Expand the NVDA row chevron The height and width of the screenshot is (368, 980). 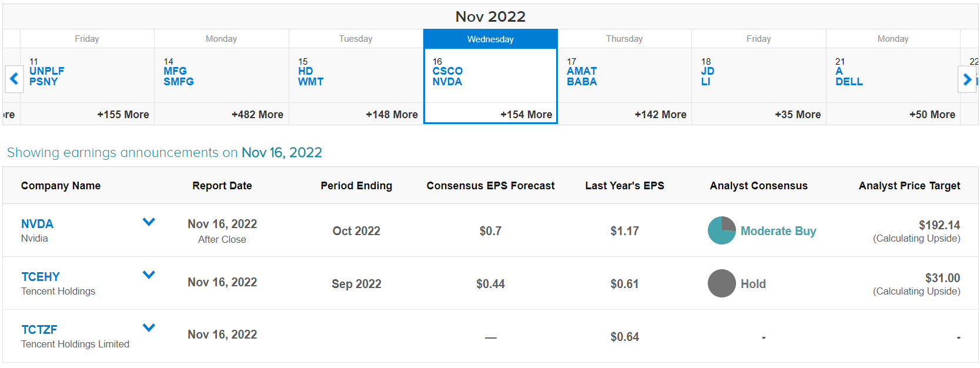pos(149,222)
